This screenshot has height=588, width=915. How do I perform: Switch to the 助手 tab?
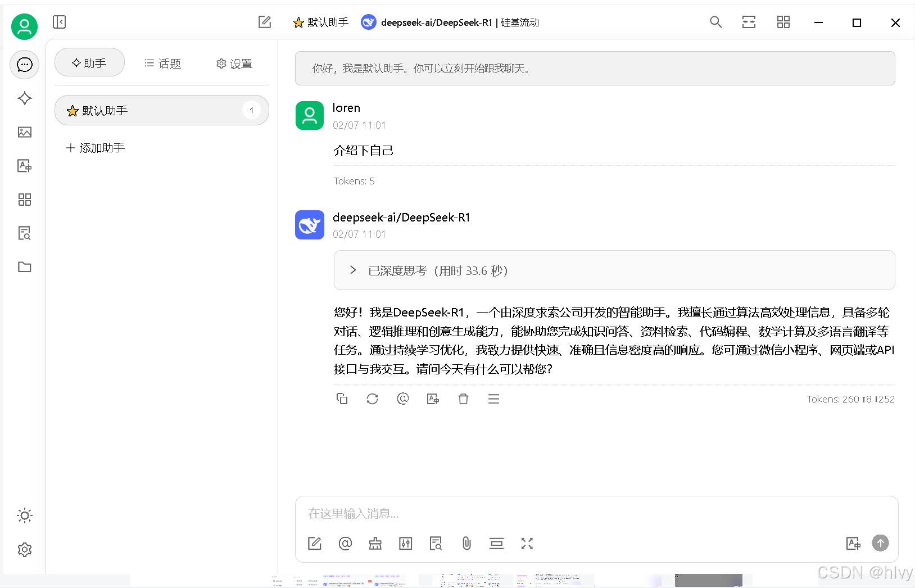[89, 63]
